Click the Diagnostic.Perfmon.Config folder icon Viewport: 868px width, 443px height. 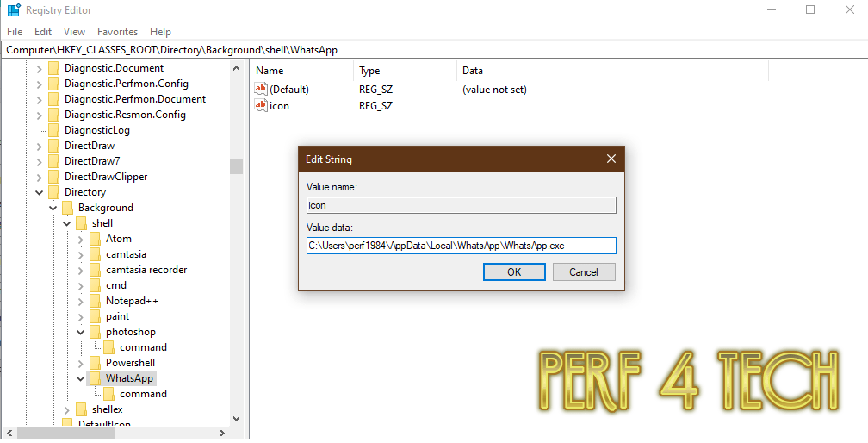53,84
